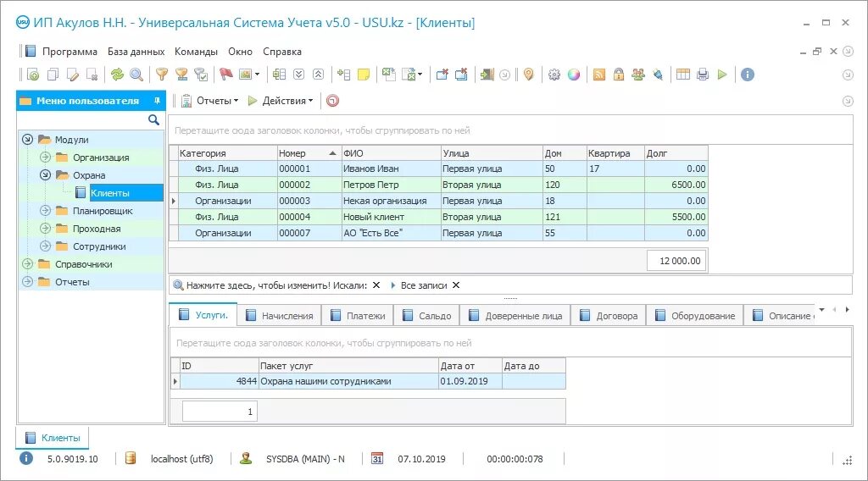
Task: Click the table columns layout icon
Action: [x=683, y=75]
